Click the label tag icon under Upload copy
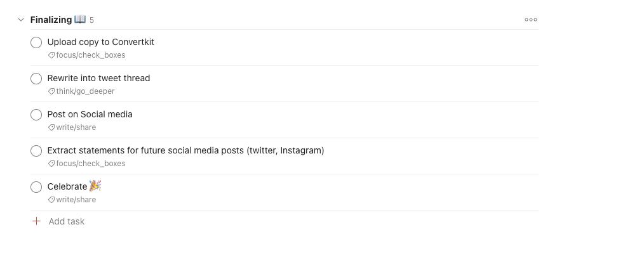 51,55
